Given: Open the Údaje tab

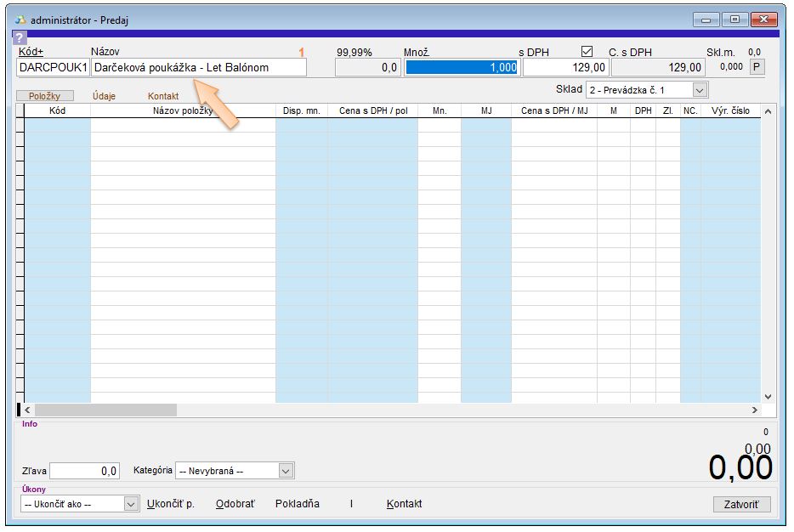Looking at the screenshot, I should point(104,96).
